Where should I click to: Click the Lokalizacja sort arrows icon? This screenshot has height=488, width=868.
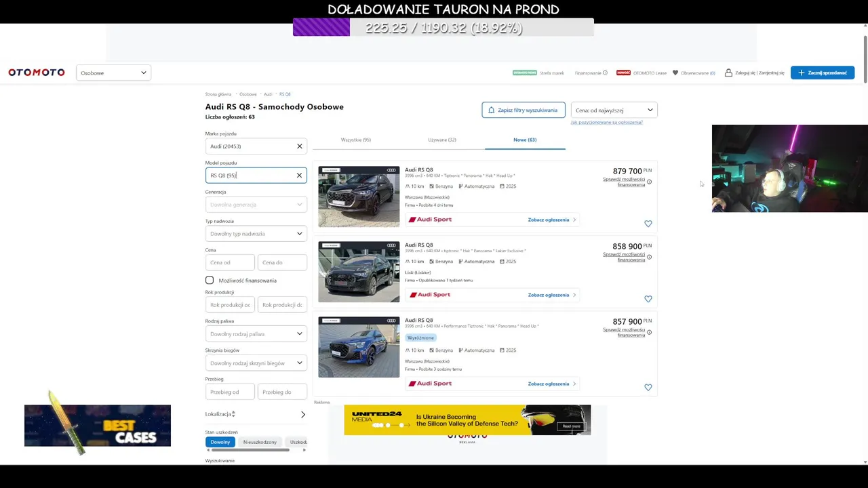point(233,414)
